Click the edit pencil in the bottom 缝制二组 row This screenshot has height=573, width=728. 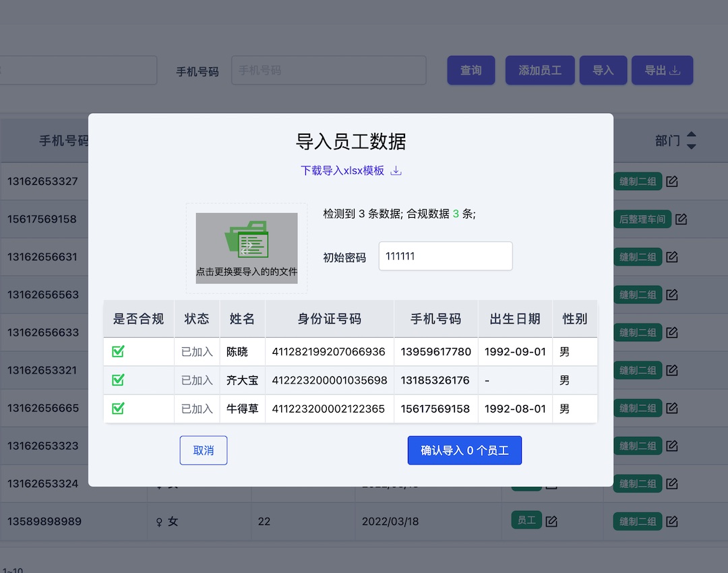pos(671,521)
